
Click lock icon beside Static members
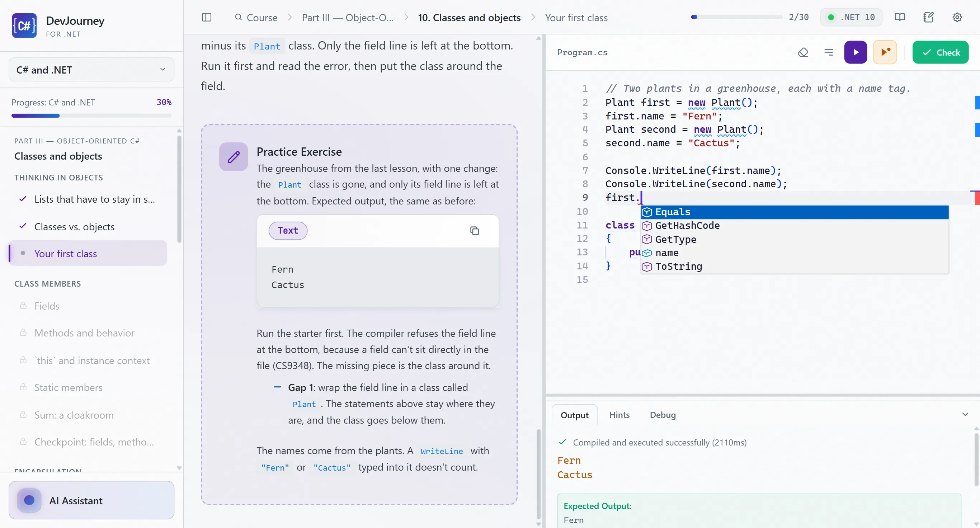pyautogui.click(x=23, y=387)
